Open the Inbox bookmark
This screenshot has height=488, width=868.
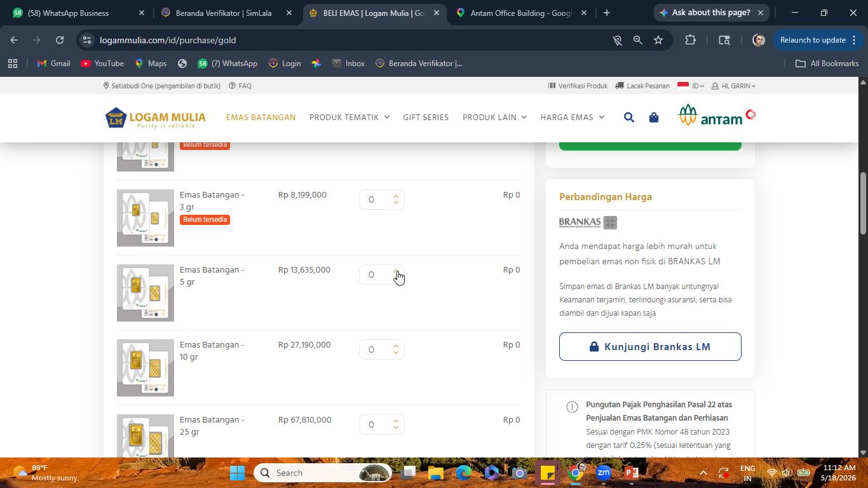pos(348,64)
